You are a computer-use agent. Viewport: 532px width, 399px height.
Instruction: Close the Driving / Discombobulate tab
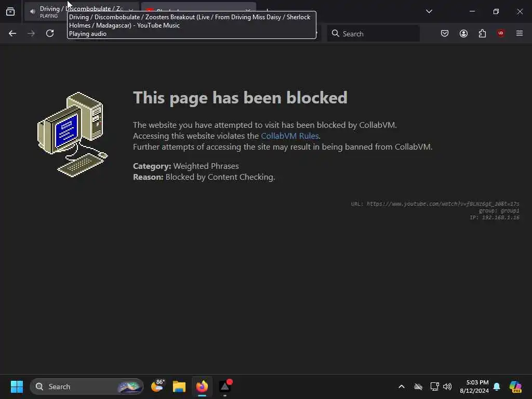131,11
